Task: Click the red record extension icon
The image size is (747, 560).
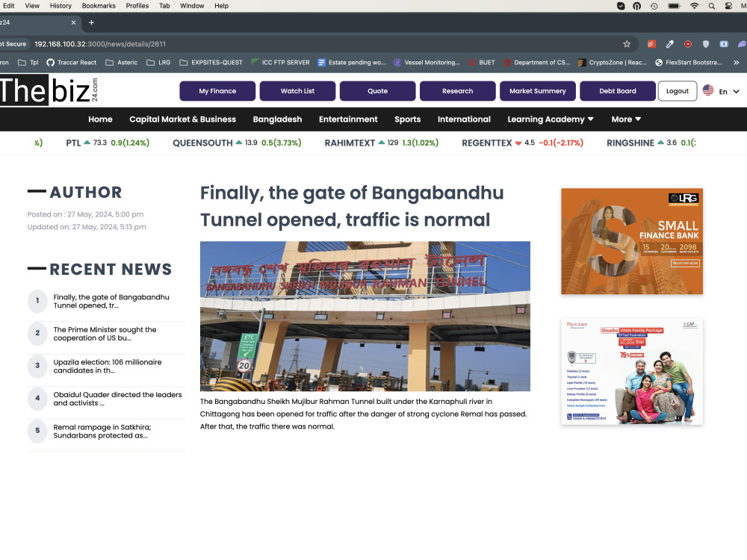Action: (x=688, y=44)
